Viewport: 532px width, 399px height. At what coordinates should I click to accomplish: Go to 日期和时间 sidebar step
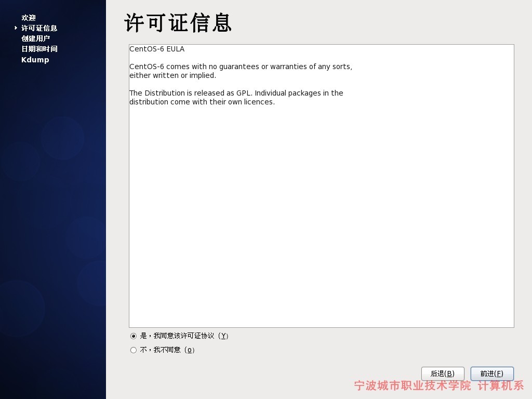click(x=39, y=49)
